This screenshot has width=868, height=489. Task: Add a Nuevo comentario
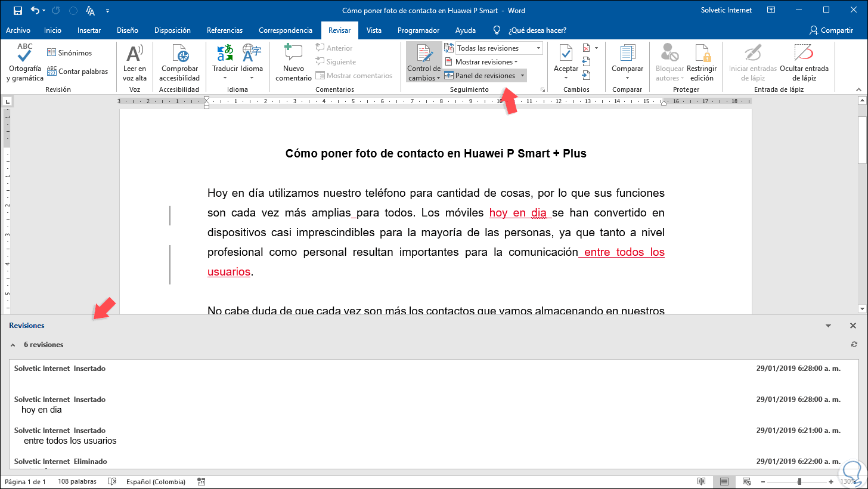[x=293, y=63]
